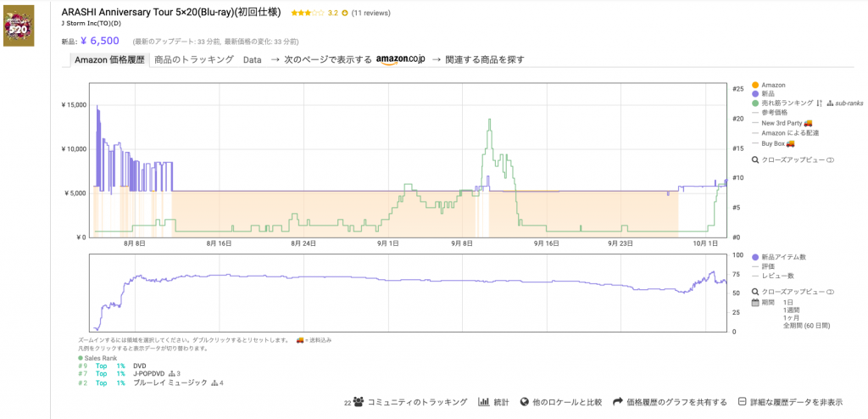
Task: Toggle the Amazon series in the legend
Action: (755, 85)
